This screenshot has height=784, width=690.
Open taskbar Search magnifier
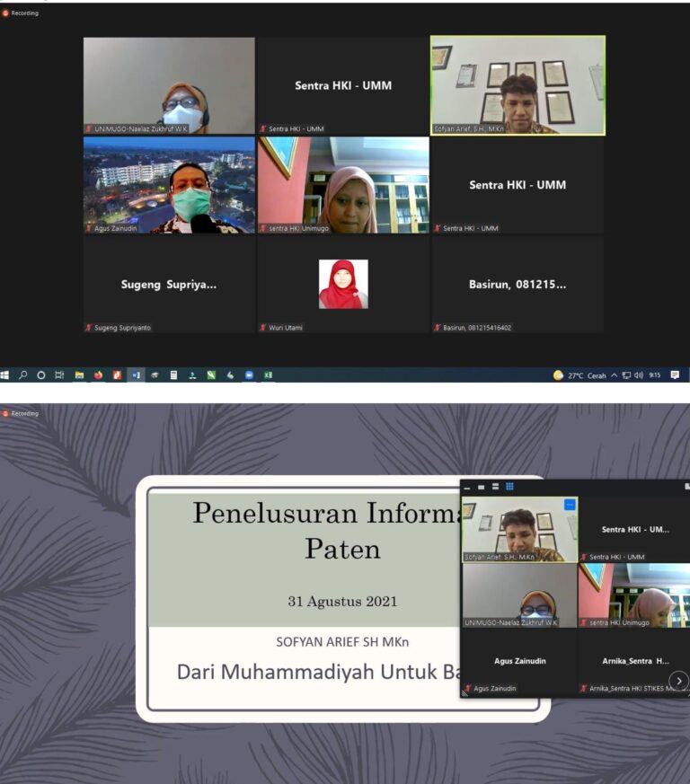click(x=23, y=375)
